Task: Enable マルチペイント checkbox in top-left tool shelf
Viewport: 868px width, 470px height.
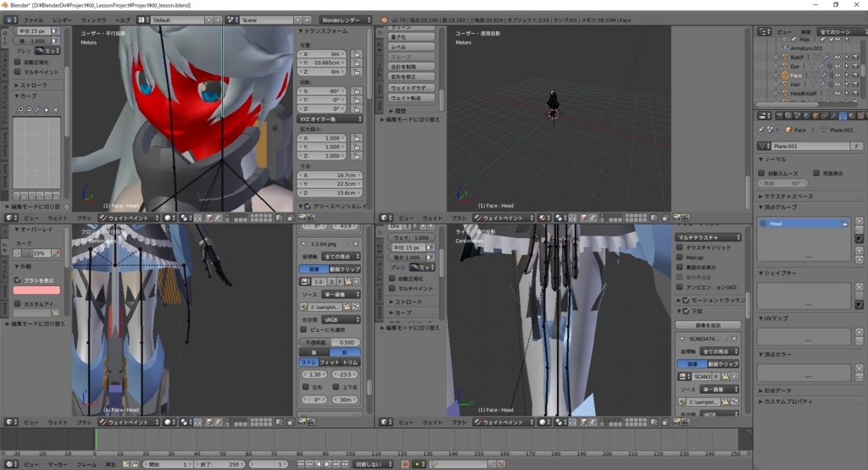Action: pos(17,72)
